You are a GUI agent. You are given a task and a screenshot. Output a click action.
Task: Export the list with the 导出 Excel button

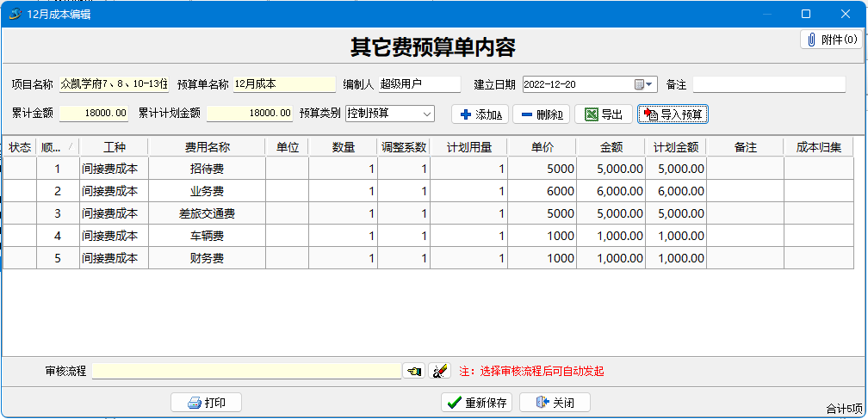603,114
